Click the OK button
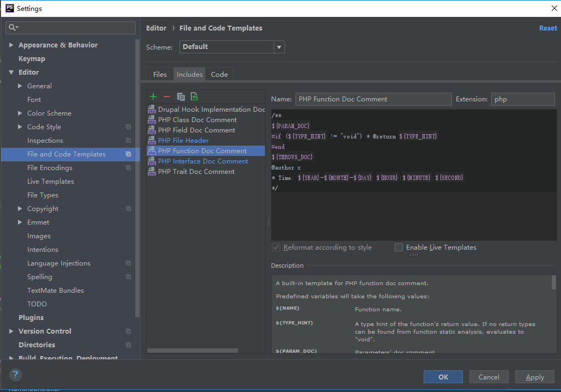 (443, 377)
